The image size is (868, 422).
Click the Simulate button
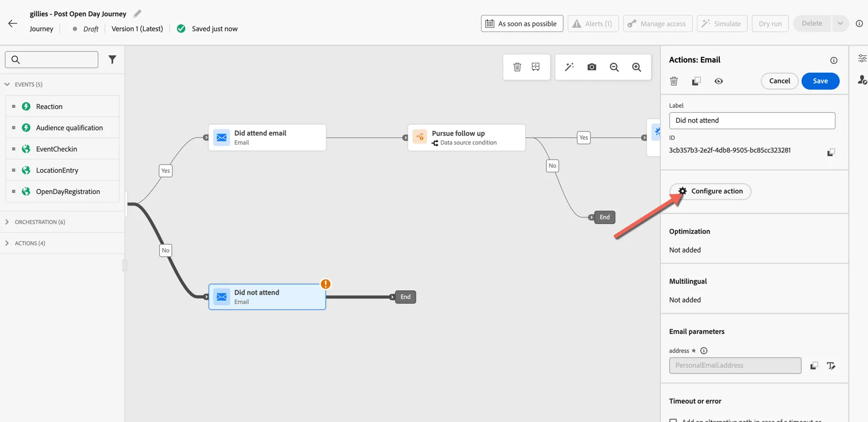point(722,23)
